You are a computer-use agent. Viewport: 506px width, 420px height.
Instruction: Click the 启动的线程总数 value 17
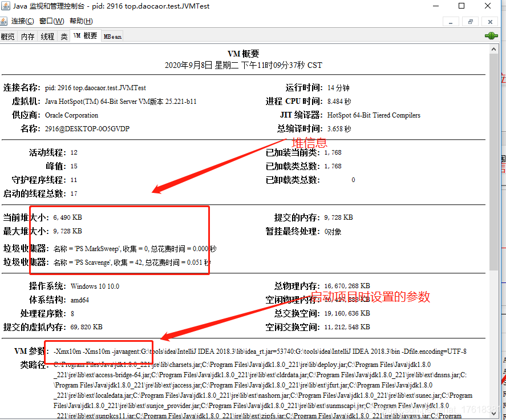74,193
